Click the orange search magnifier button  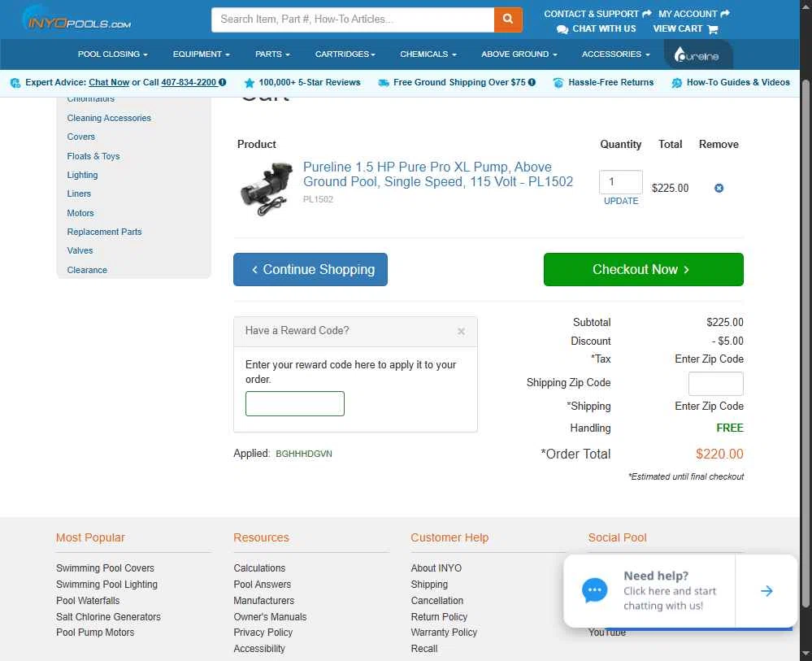tap(507, 20)
